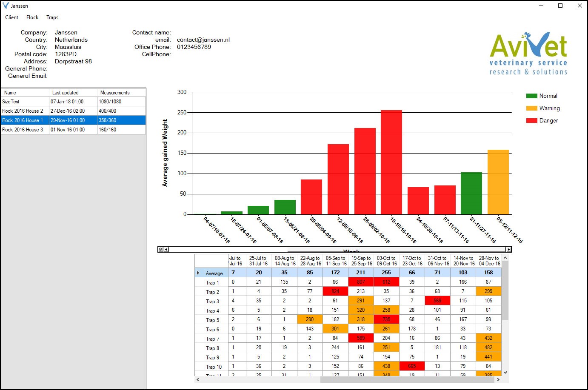Viewport: 588px width, 390px height.
Task: Click the Janssen app icon in title bar
Action: click(x=6, y=6)
